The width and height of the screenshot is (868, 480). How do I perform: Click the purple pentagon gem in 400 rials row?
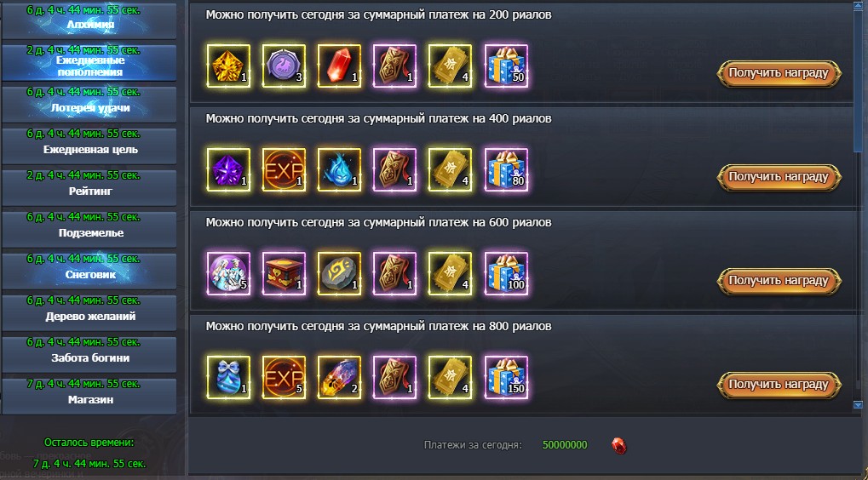228,170
